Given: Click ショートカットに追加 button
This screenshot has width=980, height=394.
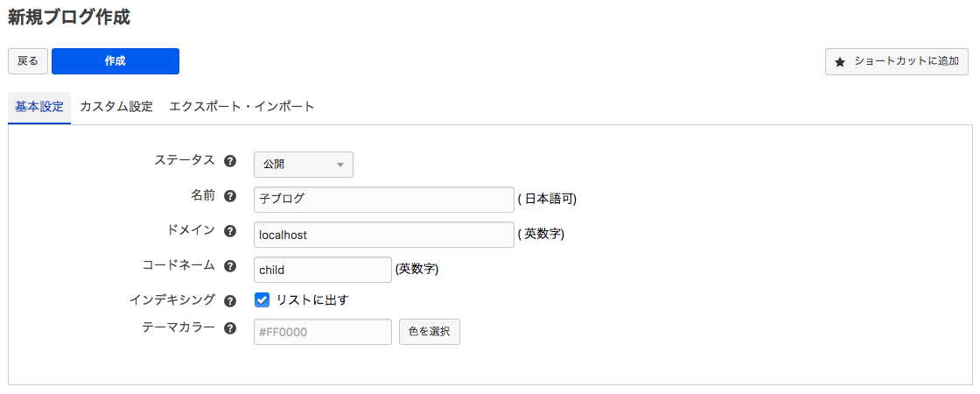Looking at the screenshot, I should [x=897, y=61].
